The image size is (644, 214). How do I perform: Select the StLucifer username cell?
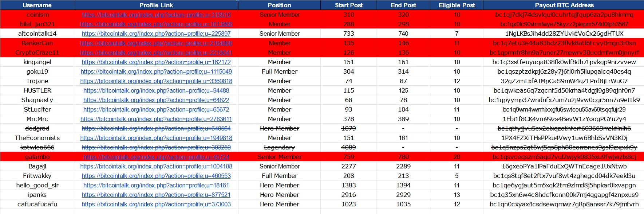37,109
